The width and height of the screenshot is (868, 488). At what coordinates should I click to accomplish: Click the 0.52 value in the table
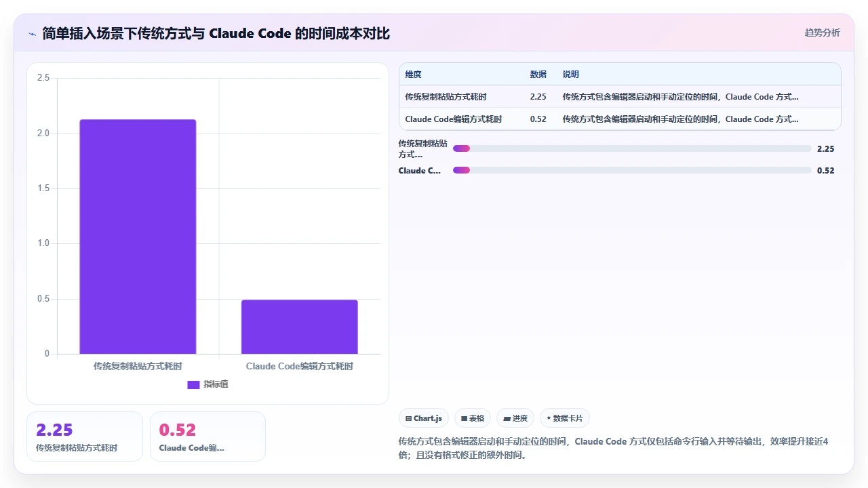(538, 119)
